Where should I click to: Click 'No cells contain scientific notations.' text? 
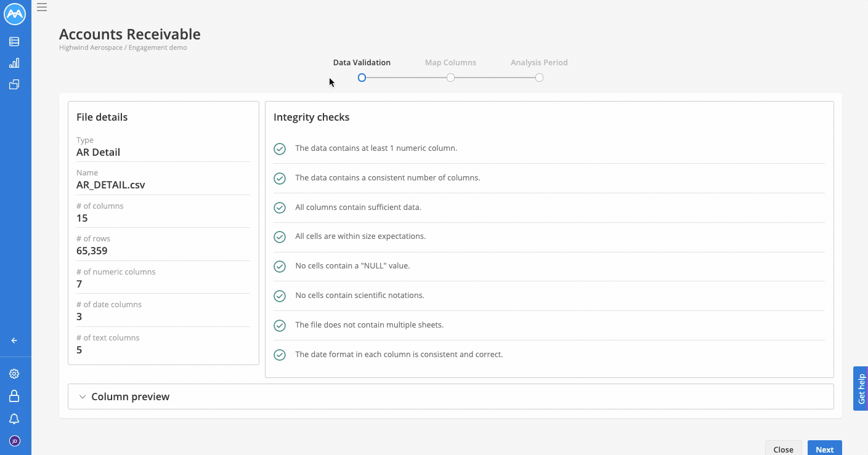pos(360,295)
